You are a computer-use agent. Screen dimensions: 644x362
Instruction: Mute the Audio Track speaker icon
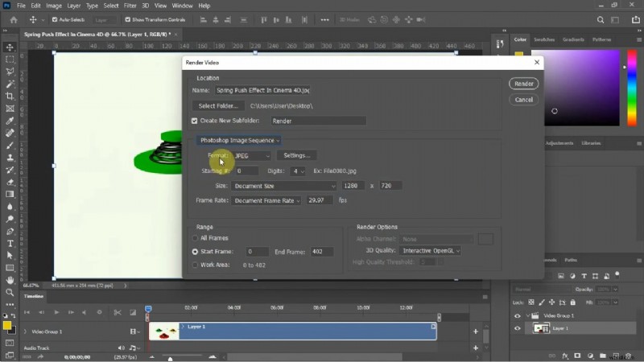(122, 348)
